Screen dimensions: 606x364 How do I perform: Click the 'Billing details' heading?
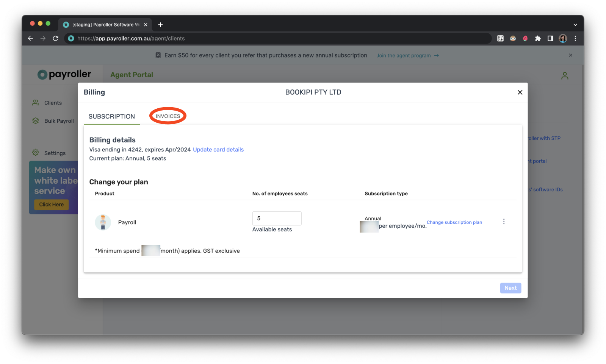click(112, 140)
